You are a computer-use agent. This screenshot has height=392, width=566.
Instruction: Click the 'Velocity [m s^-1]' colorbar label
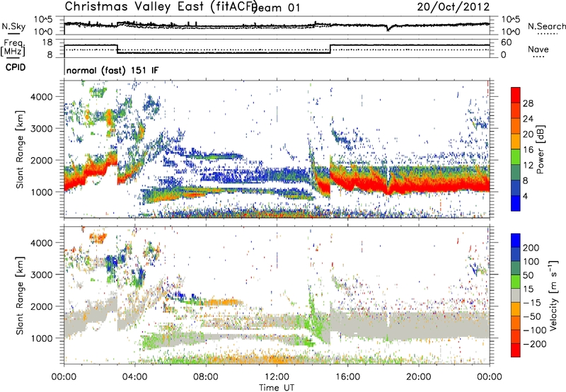[x=553, y=295]
